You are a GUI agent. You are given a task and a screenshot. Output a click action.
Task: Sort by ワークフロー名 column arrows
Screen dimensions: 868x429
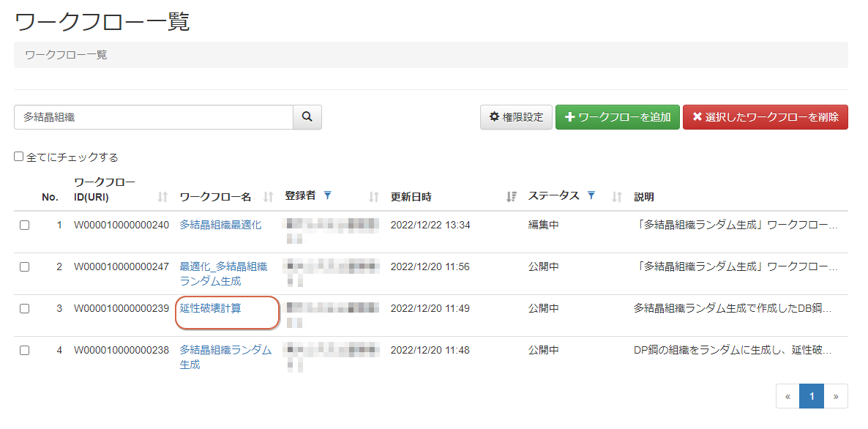[269, 196]
